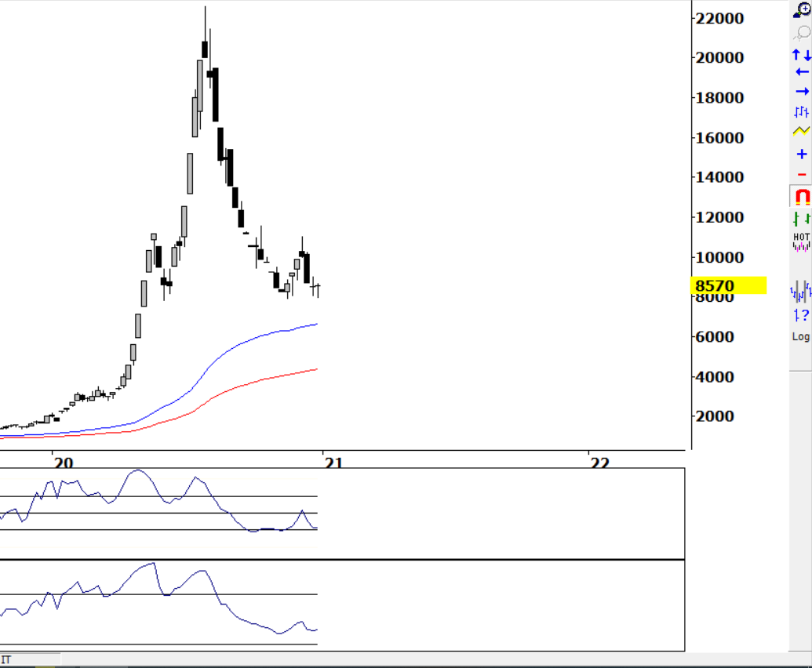Click the blue bars with grey vertical lines icon
The height and width of the screenshot is (668, 812).
tap(800, 292)
